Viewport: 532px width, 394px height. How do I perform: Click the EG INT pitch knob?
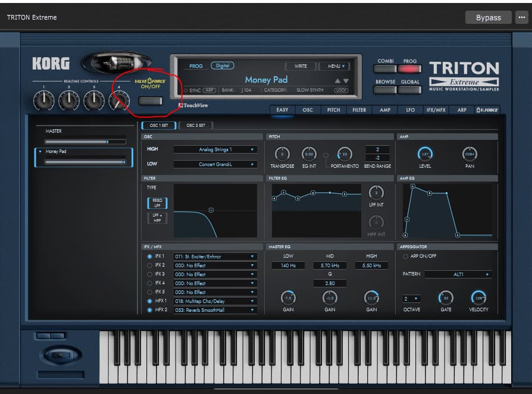click(x=309, y=154)
